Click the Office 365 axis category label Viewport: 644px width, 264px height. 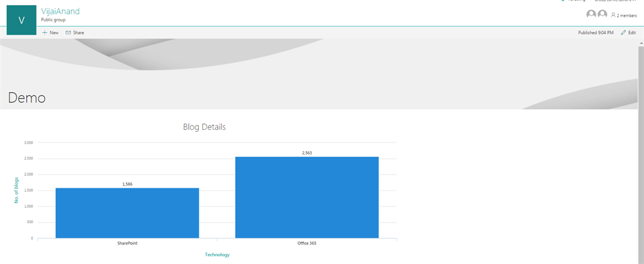click(307, 243)
